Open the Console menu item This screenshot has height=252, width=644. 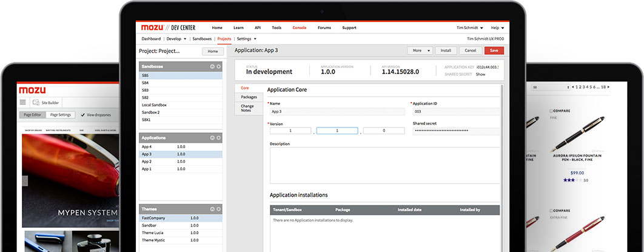(300, 28)
